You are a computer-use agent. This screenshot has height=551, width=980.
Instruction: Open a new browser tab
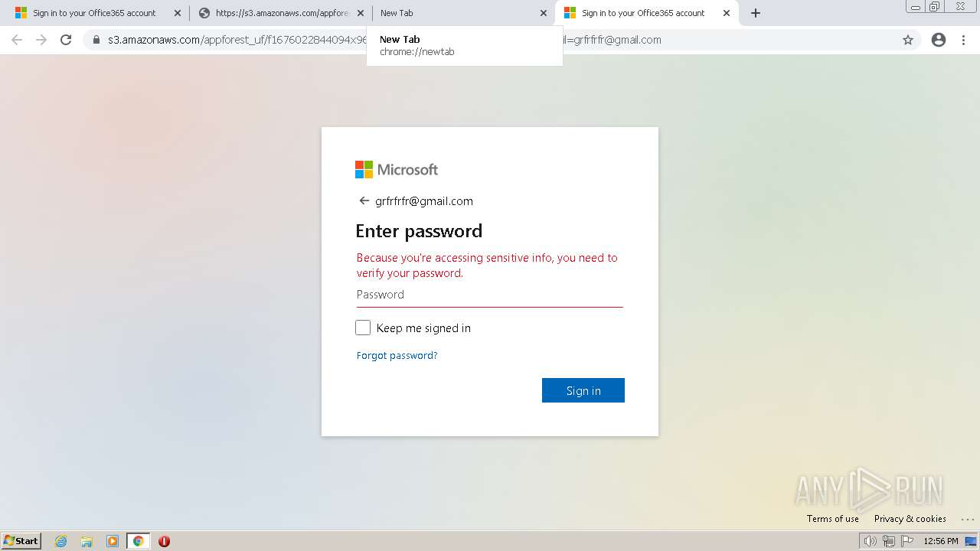point(756,13)
